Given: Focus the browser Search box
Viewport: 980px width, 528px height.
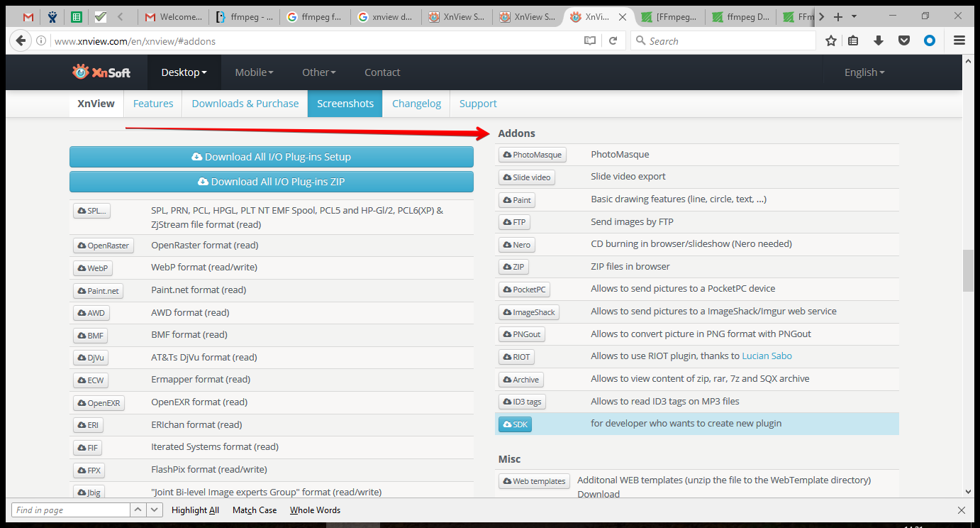Looking at the screenshot, I should 723,41.
